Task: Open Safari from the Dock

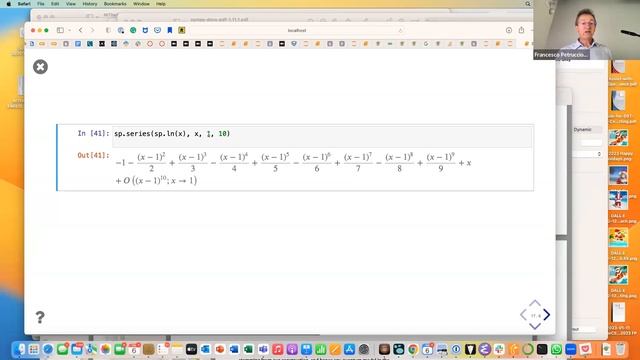Action: (48, 349)
